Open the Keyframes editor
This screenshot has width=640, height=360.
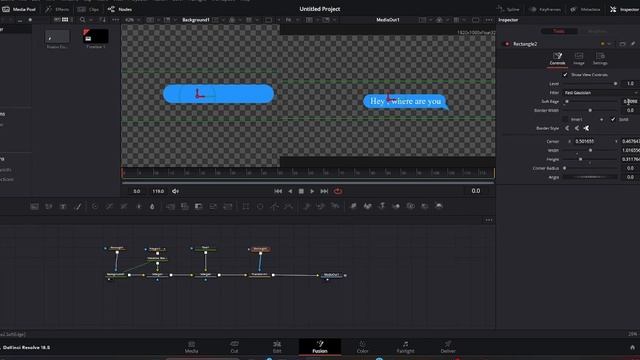click(x=545, y=9)
